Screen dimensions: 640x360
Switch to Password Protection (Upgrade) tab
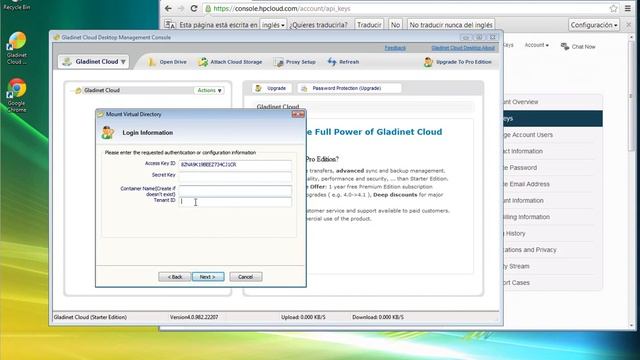(x=349, y=88)
